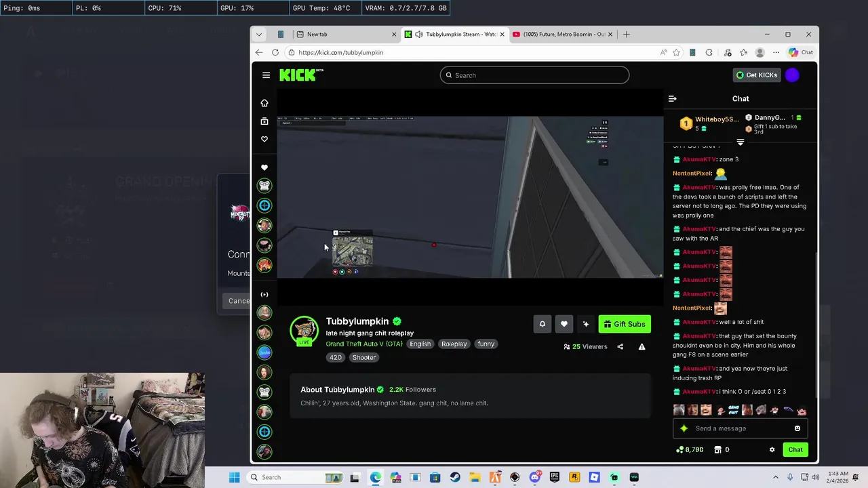Screen dimensions: 868x488
Task: Expand the gift leaderboard chevron in chat
Action: click(x=741, y=142)
